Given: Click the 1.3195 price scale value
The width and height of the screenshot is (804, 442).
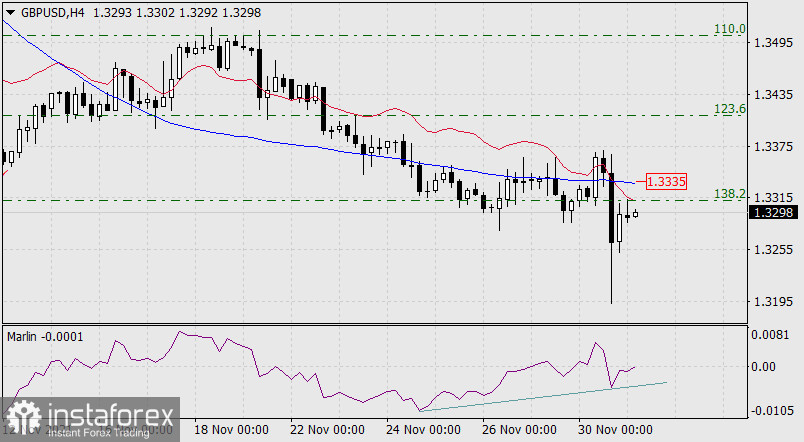Looking at the screenshot, I should pyautogui.click(x=775, y=301).
